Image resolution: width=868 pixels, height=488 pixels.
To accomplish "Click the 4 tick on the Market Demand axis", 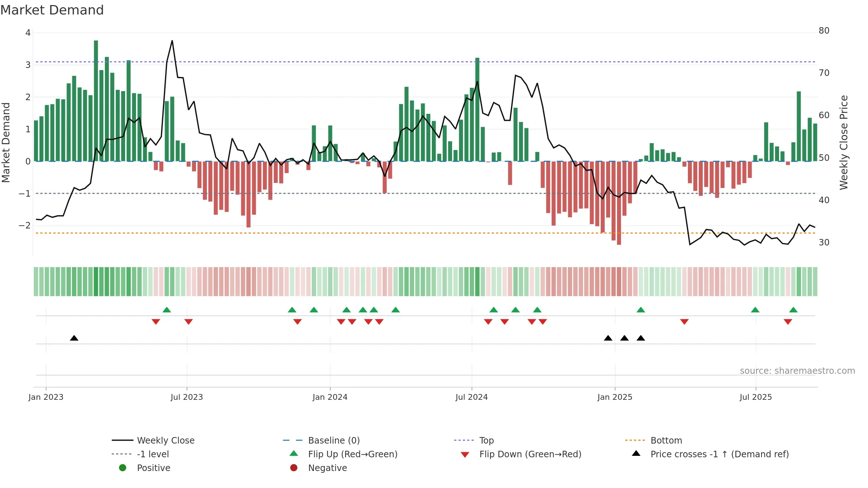I will coord(28,33).
